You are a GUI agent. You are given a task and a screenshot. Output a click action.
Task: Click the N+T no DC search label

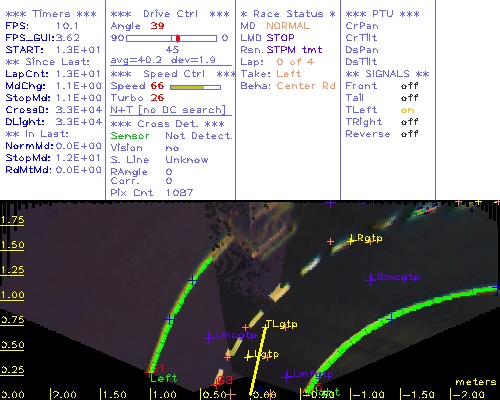pyautogui.click(x=168, y=110)
